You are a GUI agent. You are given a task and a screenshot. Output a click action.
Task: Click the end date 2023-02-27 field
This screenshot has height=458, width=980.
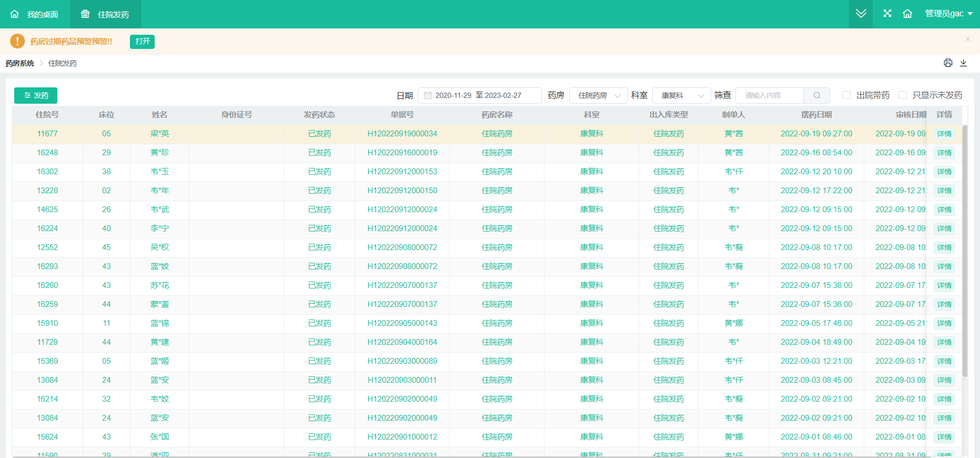pyautogui.click(x=503, y=95)
